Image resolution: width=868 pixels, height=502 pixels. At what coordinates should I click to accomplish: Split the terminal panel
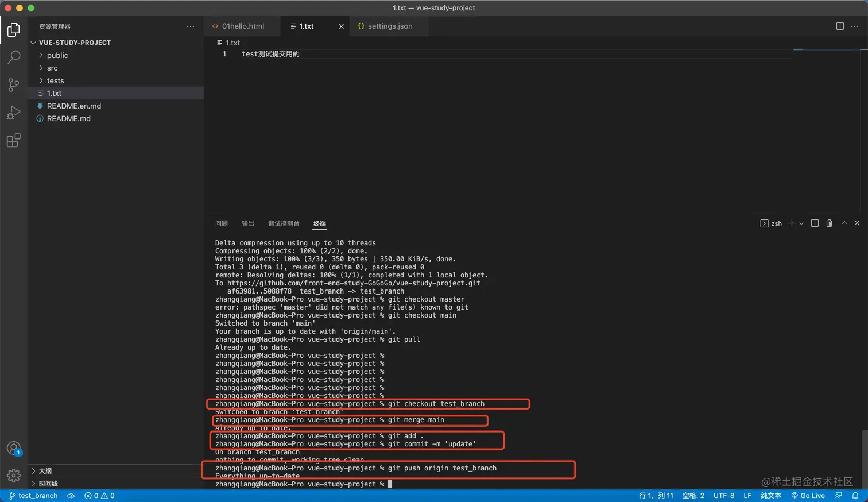[815, 223]
